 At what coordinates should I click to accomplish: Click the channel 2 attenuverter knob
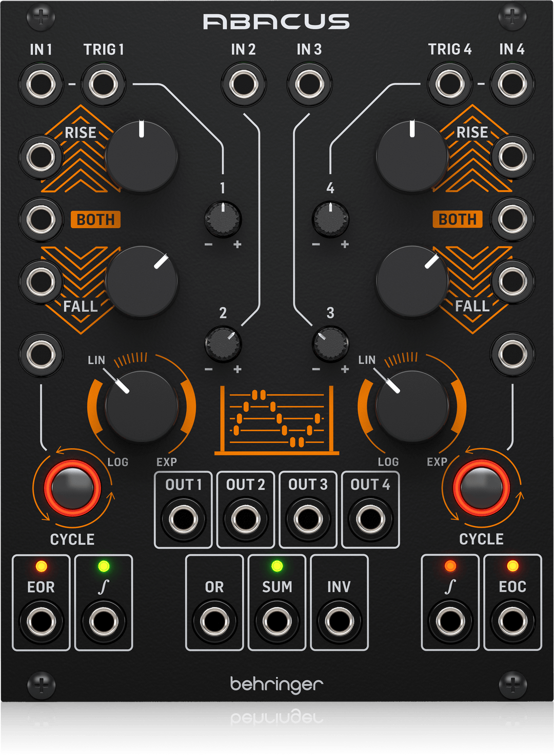[223, 344]
